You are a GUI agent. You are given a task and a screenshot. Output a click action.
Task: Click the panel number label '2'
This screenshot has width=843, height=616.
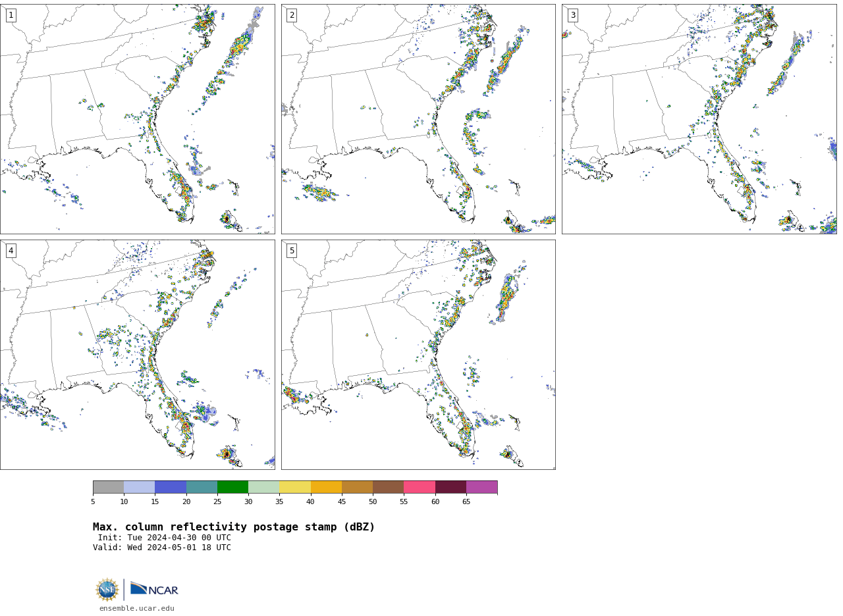point(292,15)
